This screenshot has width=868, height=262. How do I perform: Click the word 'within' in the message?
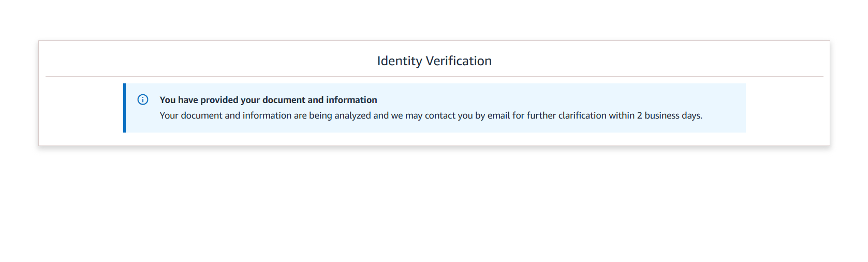tap(622, 115)
